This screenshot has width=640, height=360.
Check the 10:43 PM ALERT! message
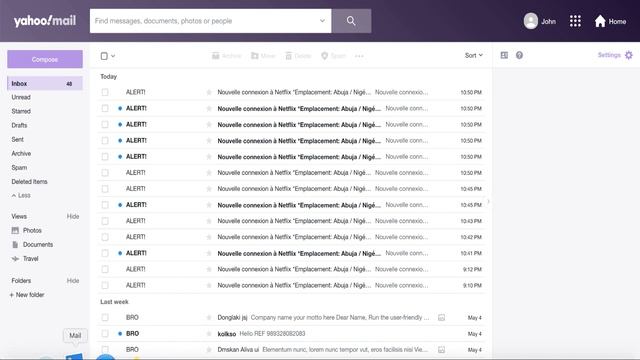click(105, 221)
